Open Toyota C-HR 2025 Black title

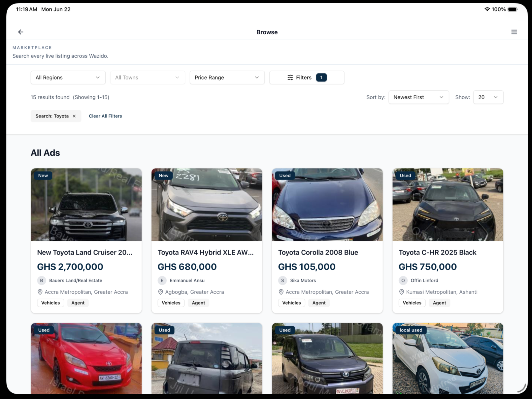pos(437,252)
